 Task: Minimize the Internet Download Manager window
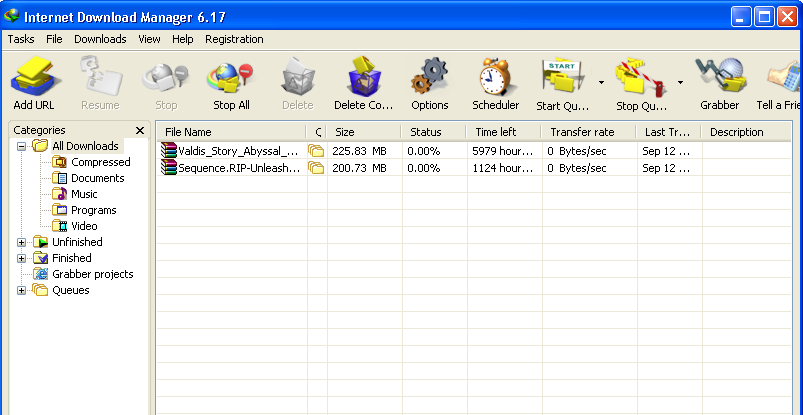pos(741,16)
